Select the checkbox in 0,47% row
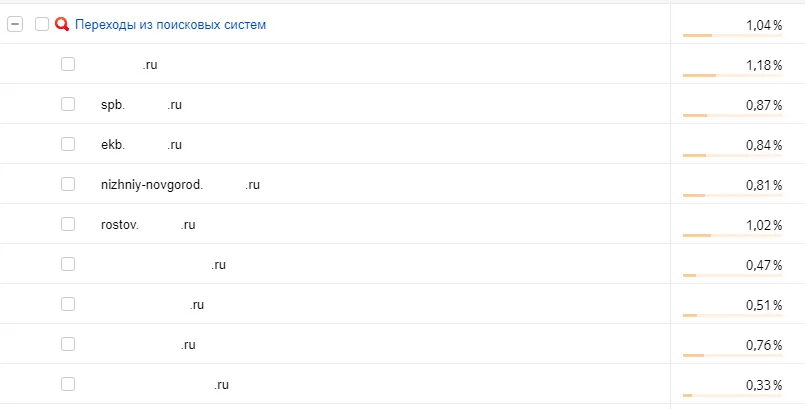The height and width of the screenshot is (409, 805). pos(68,264)
